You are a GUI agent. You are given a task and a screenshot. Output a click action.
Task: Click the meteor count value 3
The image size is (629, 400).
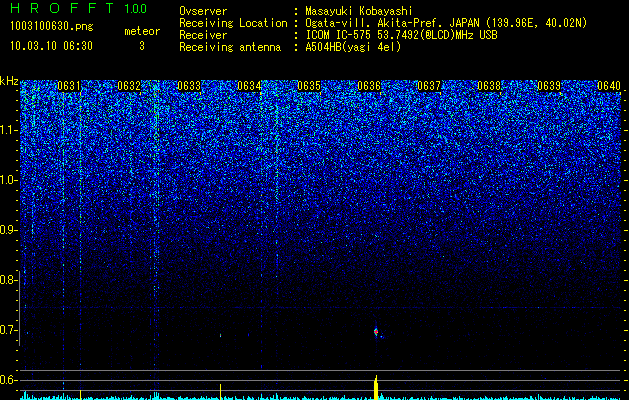142,46
